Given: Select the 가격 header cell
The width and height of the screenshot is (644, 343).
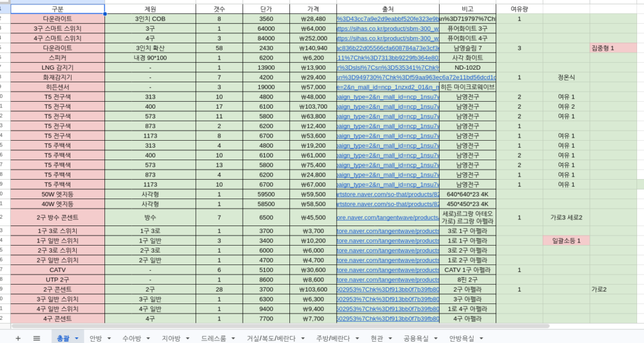Looking at the screenshot, I should point(313,9).
